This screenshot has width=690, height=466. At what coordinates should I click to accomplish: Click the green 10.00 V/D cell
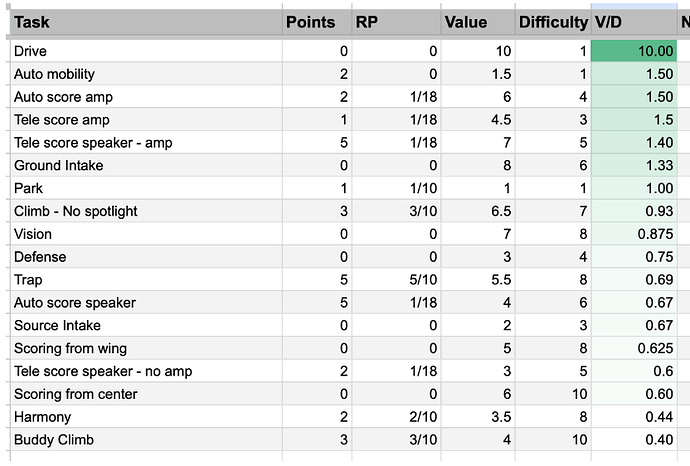pyautogui.click(x=634, y=51)
